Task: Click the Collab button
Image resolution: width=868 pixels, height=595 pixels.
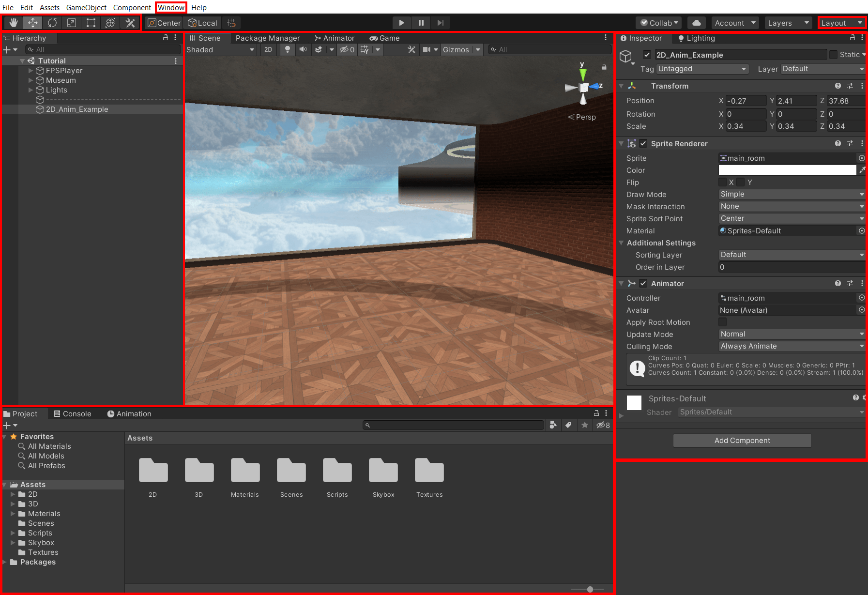Action: pyautogui.click(x=658, y=22)
